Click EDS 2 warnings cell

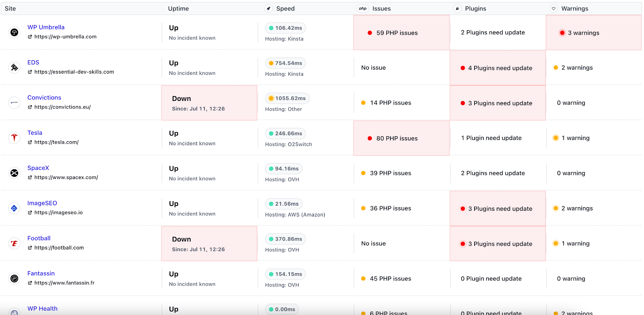(x=577, y=68)
